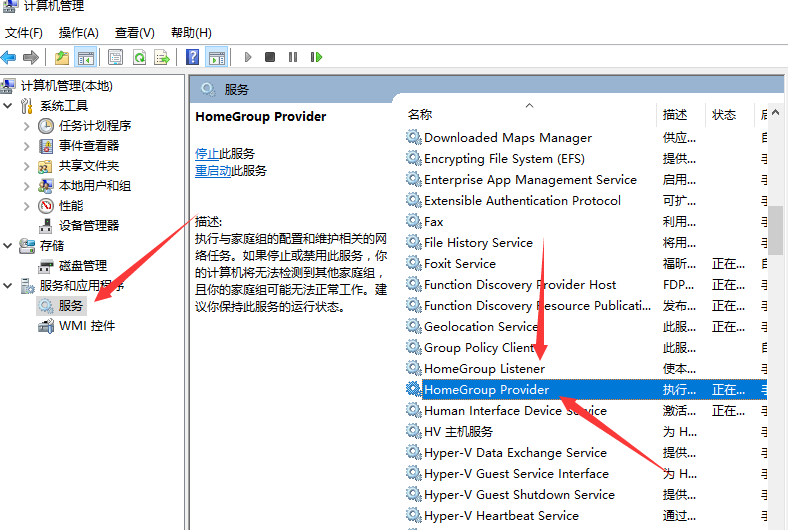The image size is (788, 530).
Task: Collapse the 系统工具 tree node
Action: point(8,106)
